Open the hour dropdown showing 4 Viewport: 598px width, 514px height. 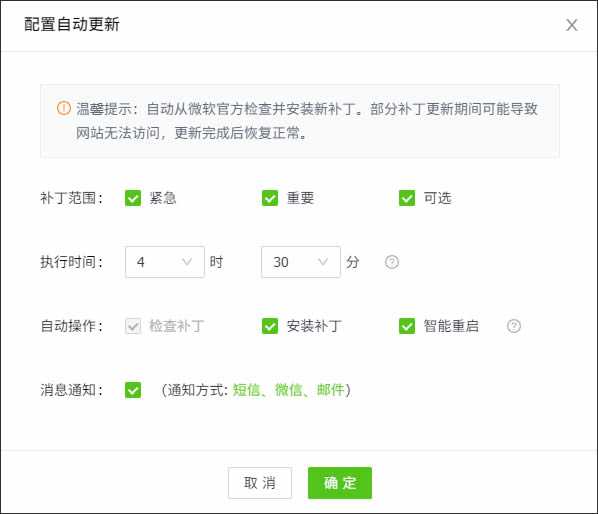pyautogui.click(x=165, y=262)
